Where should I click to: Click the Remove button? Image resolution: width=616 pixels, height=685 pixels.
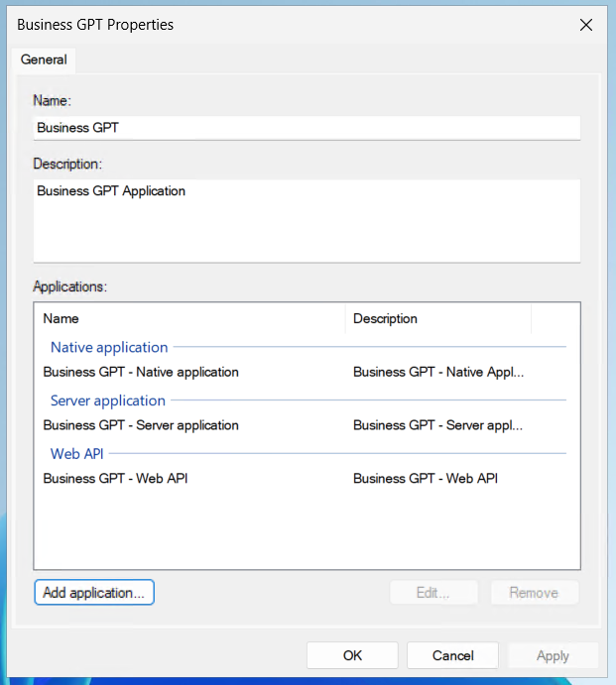535,593
